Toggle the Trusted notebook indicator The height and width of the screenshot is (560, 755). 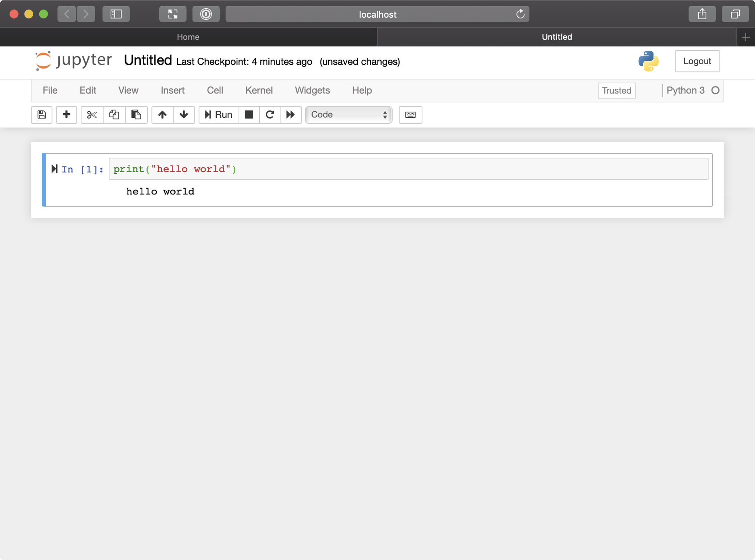tap(616, 91)
